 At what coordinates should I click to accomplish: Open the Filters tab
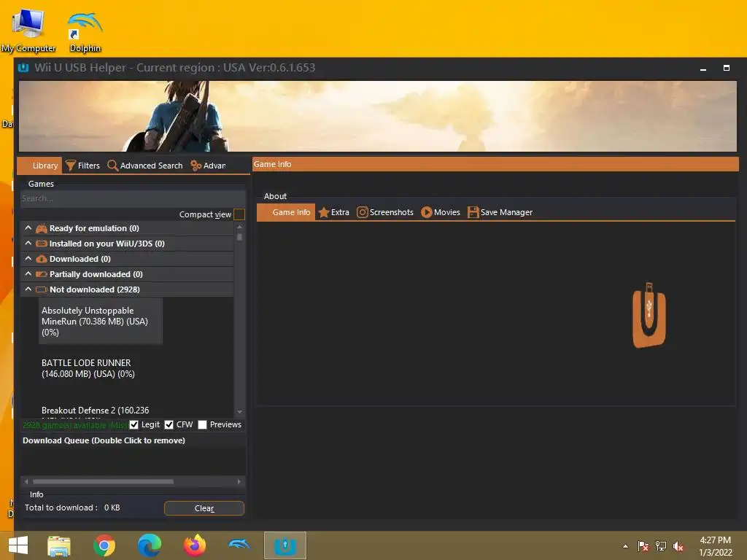(83, 166)
